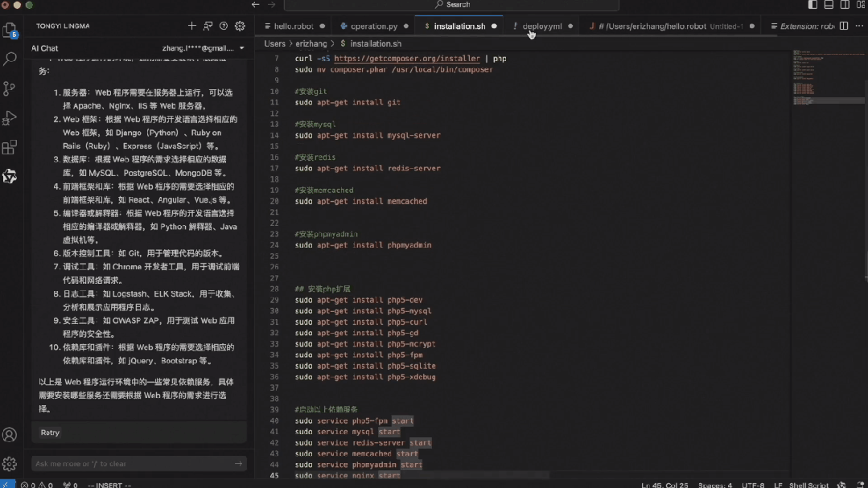Screen dimensions: 868x488
Task: Click line 'sudo apt-get install git'
Action: [x=348, y=102]
